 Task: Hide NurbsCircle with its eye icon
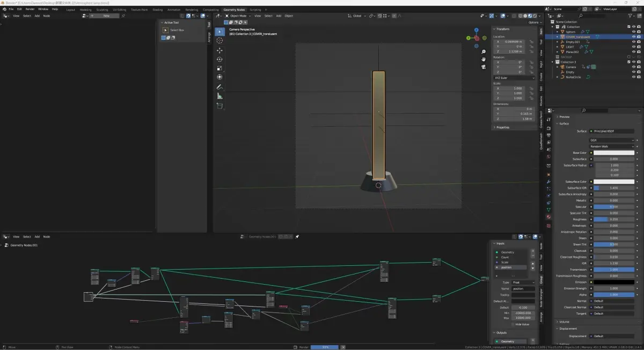[x=633, y=77]
